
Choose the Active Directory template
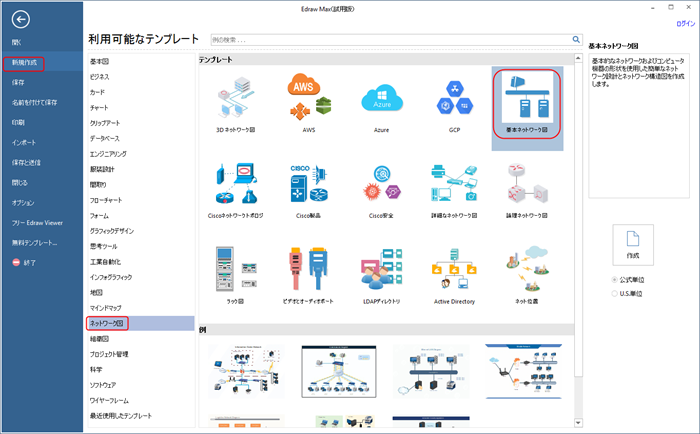(454, 275)
